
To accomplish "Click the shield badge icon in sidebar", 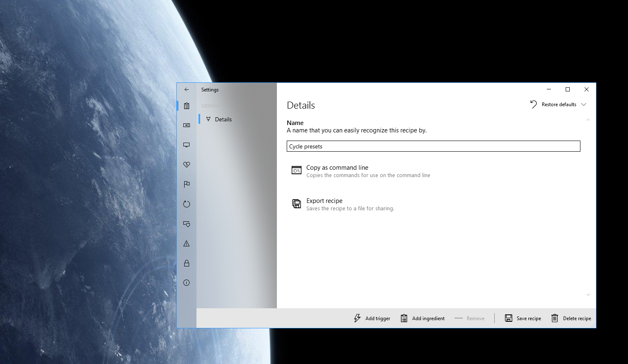I will coord(187,224).
